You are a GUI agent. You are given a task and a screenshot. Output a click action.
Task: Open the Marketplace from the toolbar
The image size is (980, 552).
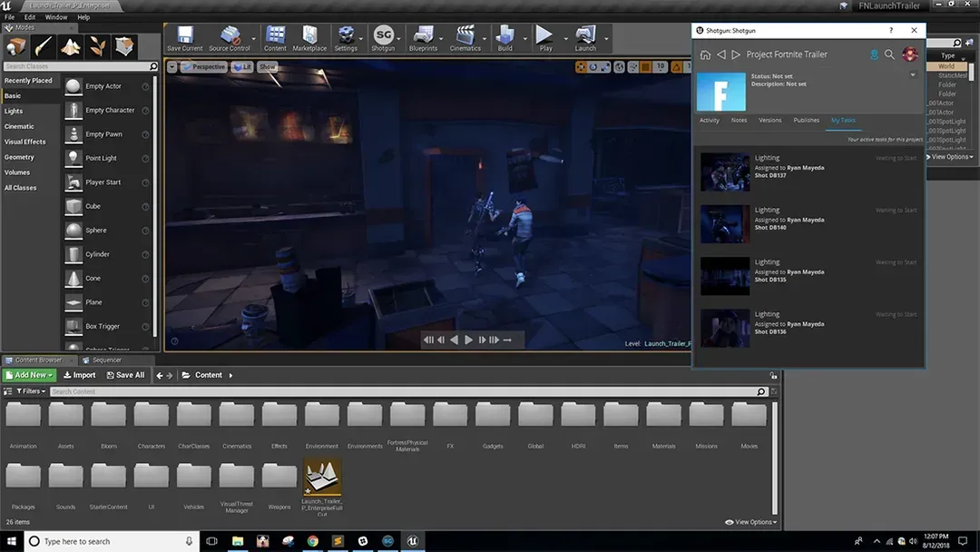[x=309, y=37]
